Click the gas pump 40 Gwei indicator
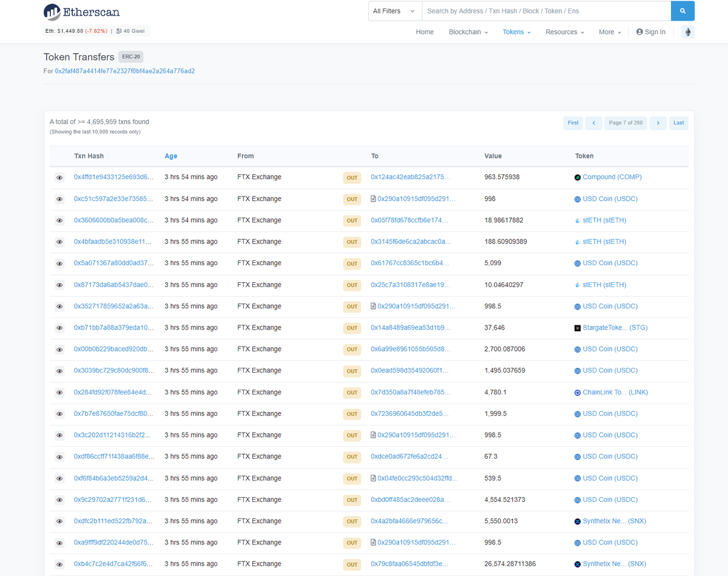The image size is (728, 576). click(130, 30)
